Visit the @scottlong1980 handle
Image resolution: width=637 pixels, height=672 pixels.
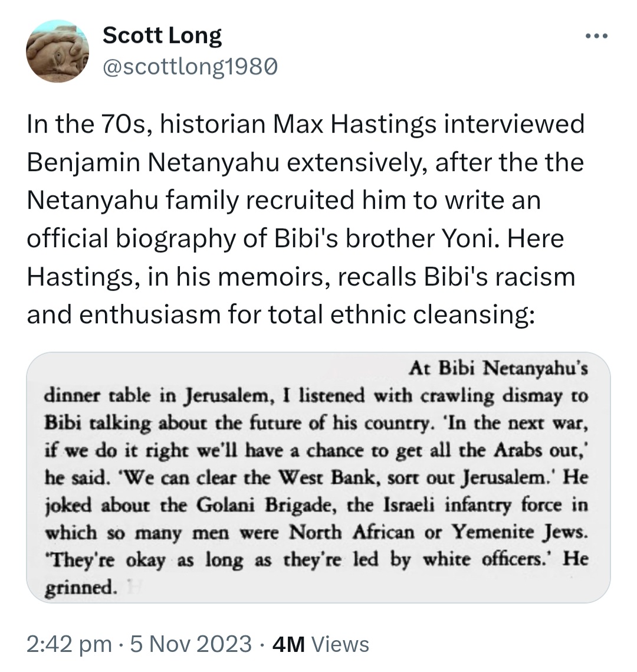[190, 67]
